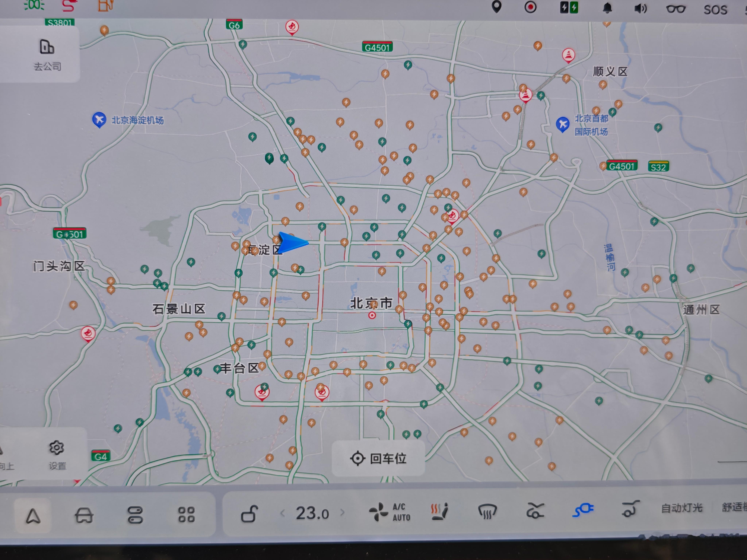The width and height of the screenshot is (747, 560).
Task: Turn on the windshield defrost icon
Action: click(487, 511)
